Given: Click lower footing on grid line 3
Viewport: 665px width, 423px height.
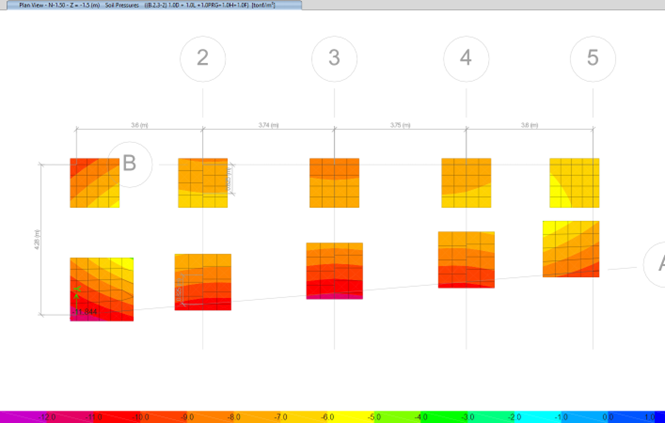Looking at the screenshot, I should pyautogui.click(x=334, y=271).
